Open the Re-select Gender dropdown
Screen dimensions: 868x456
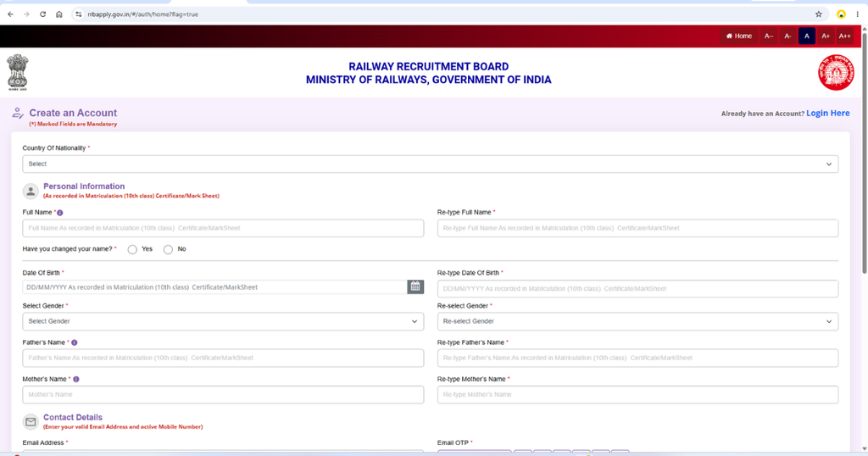click(x=637, y=321)
